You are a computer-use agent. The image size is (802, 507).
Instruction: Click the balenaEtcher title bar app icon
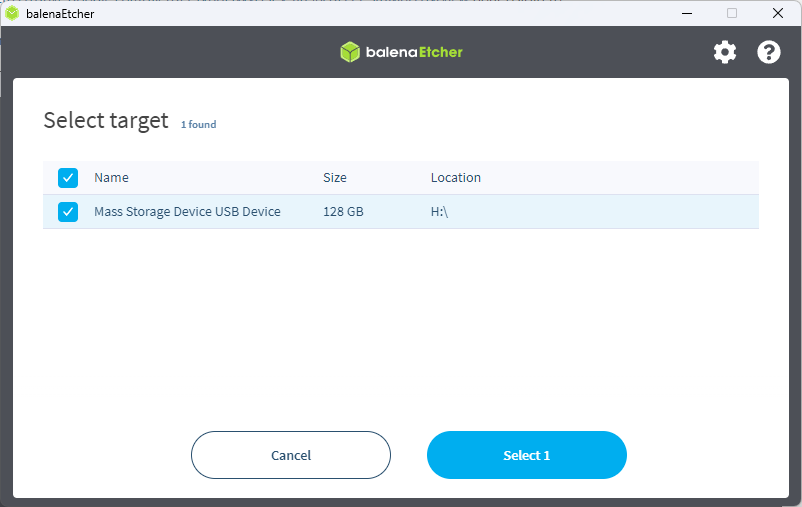[x=12, y=13]
